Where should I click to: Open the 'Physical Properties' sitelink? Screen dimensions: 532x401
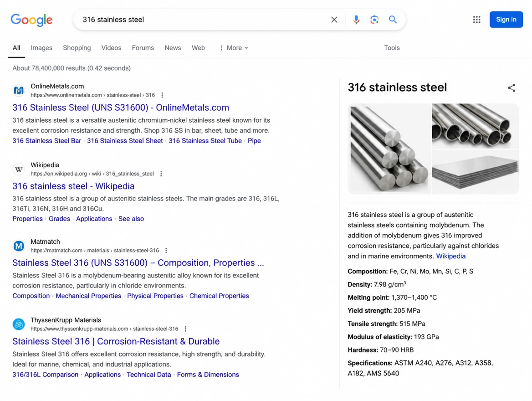click(155, 296)
